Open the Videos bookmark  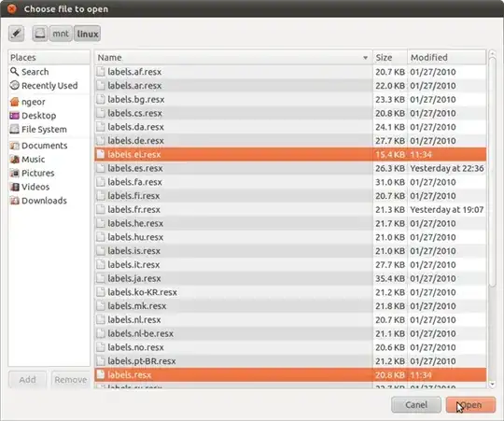[49, 187]
